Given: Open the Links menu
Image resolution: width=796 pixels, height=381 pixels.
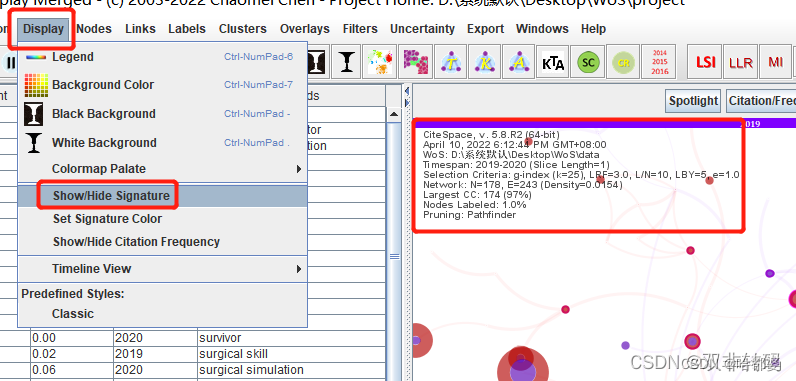Looking at the screenshot, I should pos(140,29).
